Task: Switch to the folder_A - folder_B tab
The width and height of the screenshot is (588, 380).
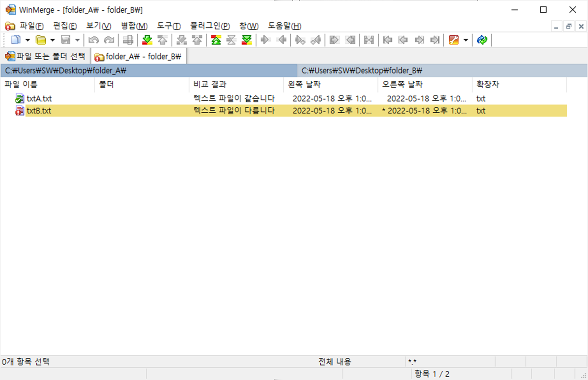Action: click(138, 56)
